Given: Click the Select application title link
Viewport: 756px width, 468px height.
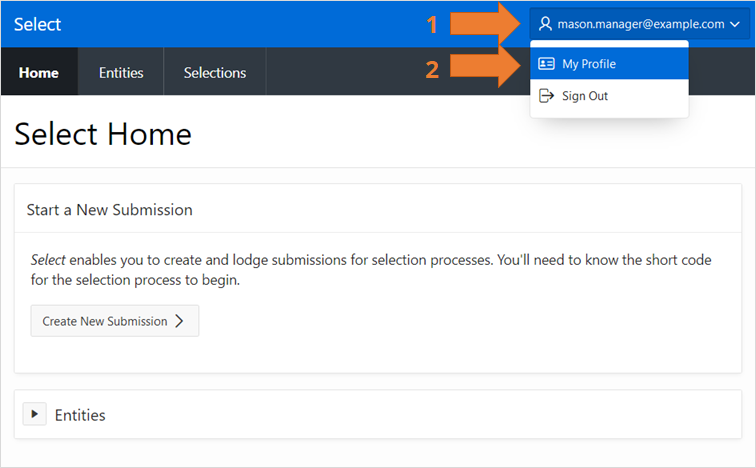Looking at the screenshot, I should [x=37, y=24].
